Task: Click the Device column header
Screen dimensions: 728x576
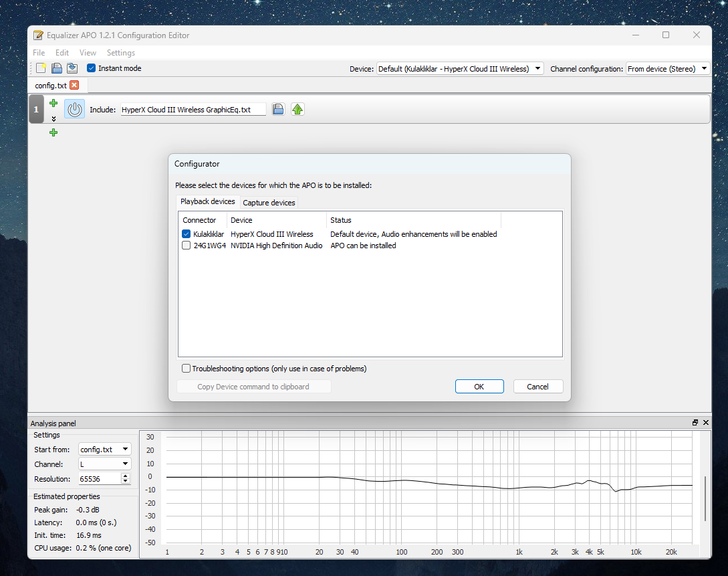Action: click(x=276, y=220)
